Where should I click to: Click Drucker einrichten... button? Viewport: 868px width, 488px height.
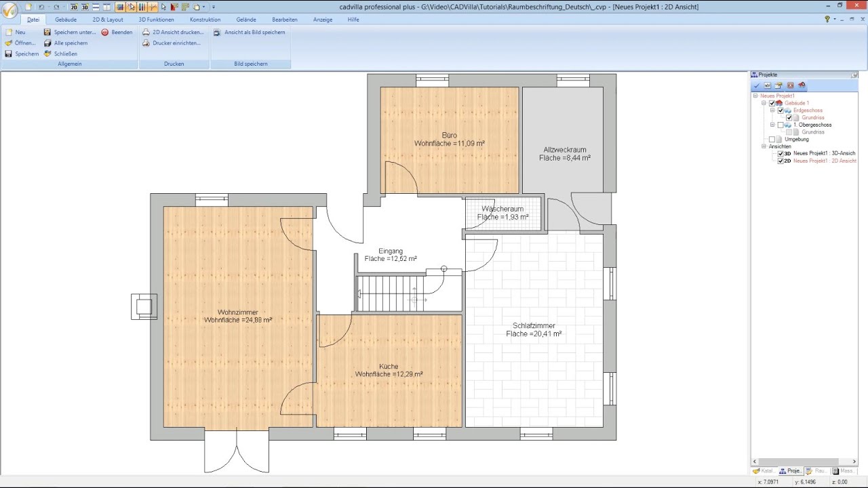pyautogui.click(x=171, y=43)
